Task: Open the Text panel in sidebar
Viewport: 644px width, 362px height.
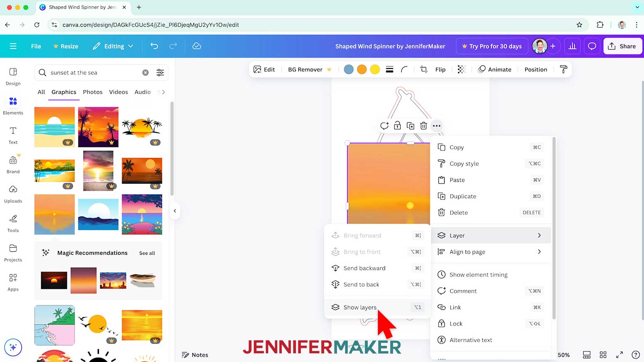Action: pos(13,135)
